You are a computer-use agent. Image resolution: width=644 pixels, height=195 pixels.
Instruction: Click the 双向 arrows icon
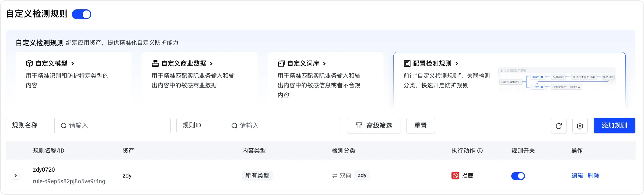click(x=335, y=176)
